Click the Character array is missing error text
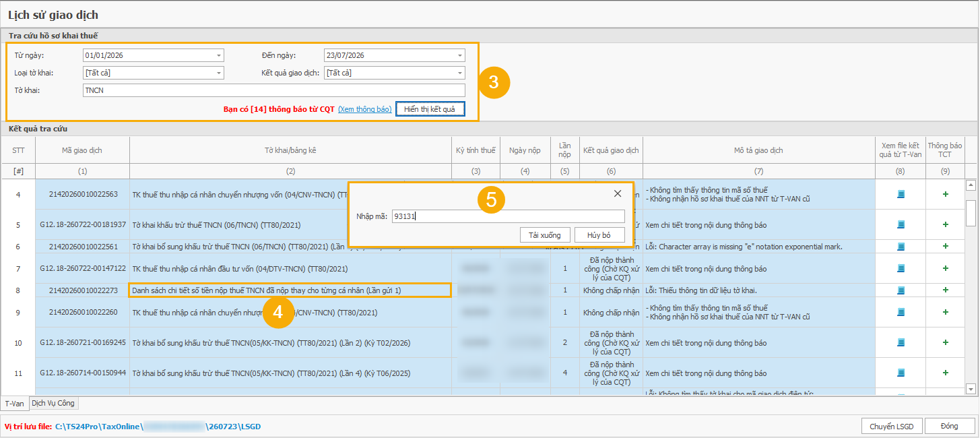 click(744, 247)
